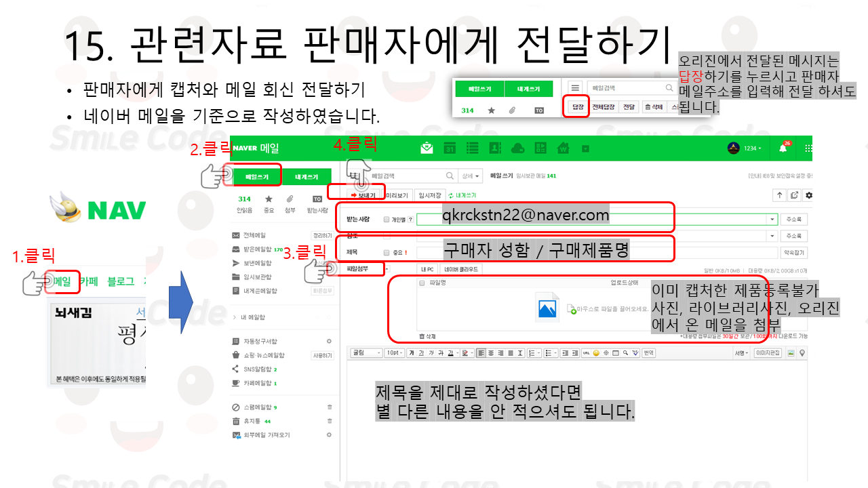Open gear for 외부메일 가져오기
This screenshot has height=488, width=868.
[x=330, y=434]
